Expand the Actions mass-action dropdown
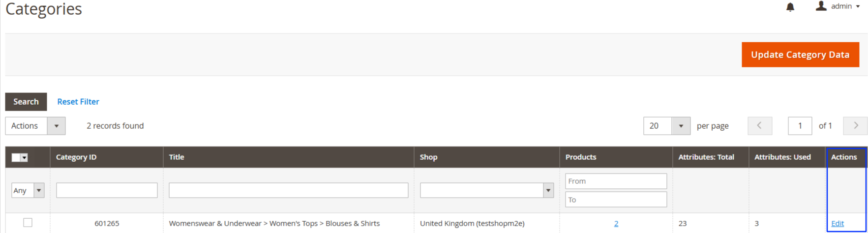This screenshot has width=868, height=233. pos(56,126)
